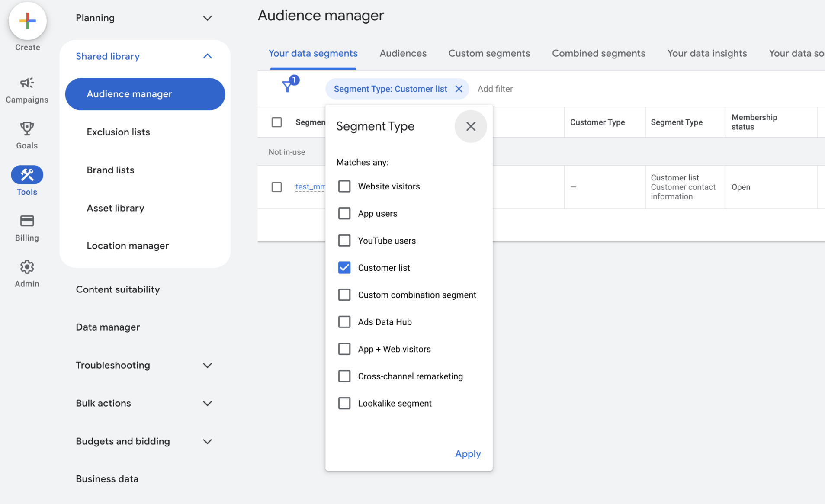Check the Website visitors checkbox
The image size is (825, 504).
tap(344, 186)
